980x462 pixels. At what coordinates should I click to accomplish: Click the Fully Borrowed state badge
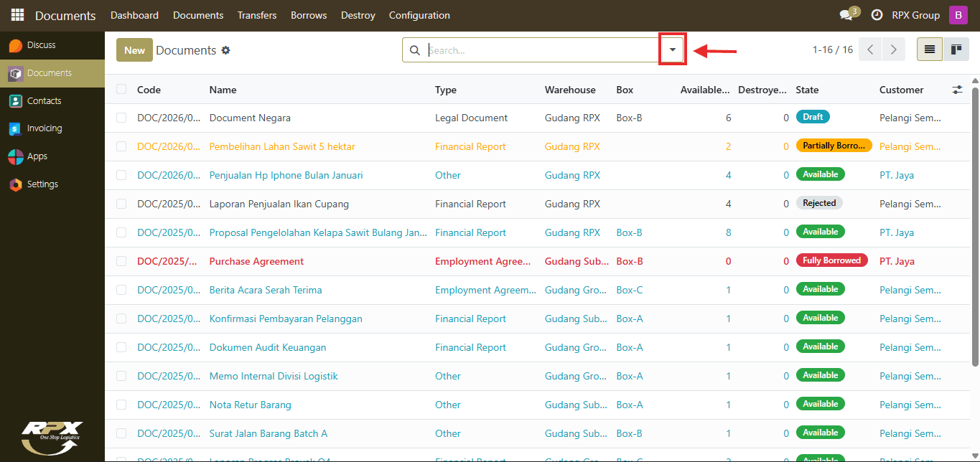pos(832,260)
